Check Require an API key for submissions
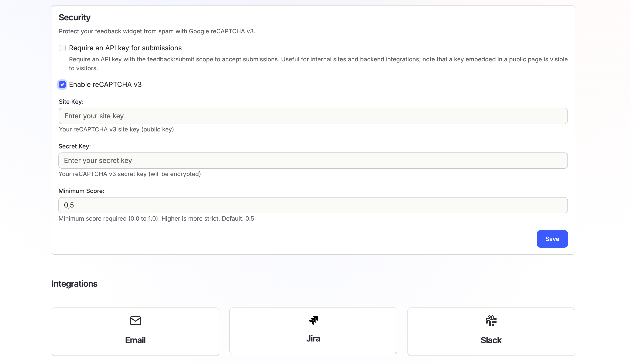The image size is (631, 364). click(x=62, y=48)
